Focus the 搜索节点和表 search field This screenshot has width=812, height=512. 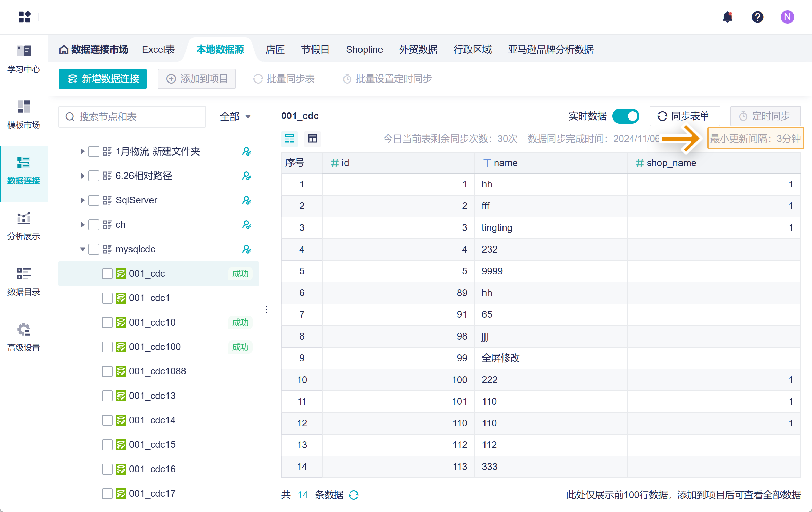coord(133,117)
